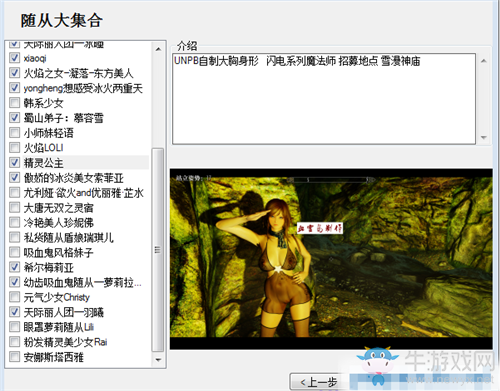Viewport: 500px width, 391px height.
Task: Click the 介绍 box scroll-up arrow
Action: point(484,61)
